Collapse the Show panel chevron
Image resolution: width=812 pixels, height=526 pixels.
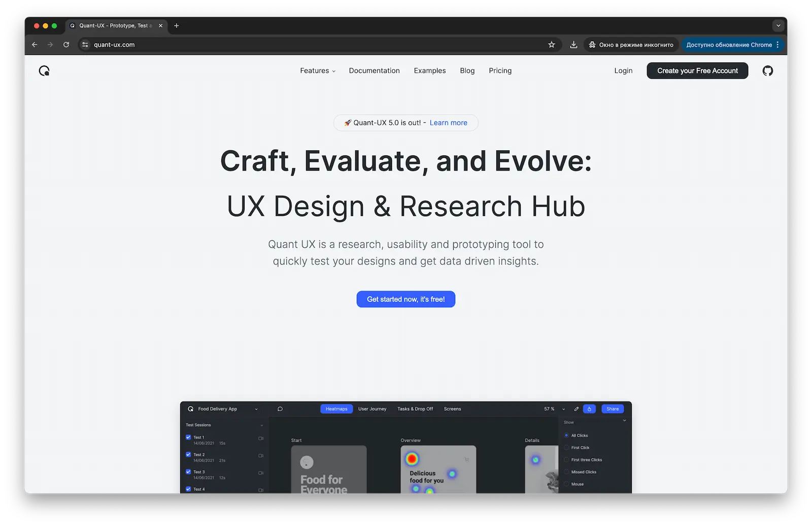pos(624,420)
